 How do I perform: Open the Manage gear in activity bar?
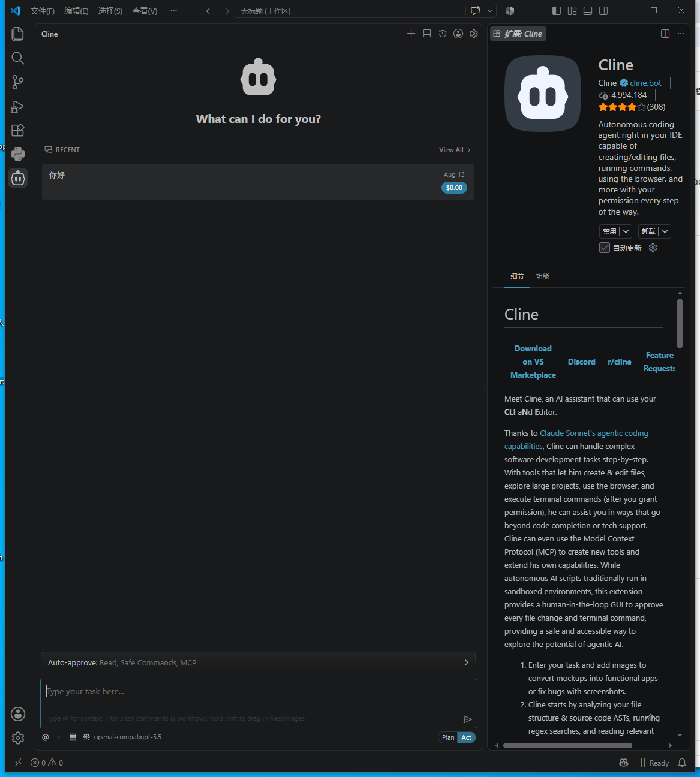[x=18, y=738]
